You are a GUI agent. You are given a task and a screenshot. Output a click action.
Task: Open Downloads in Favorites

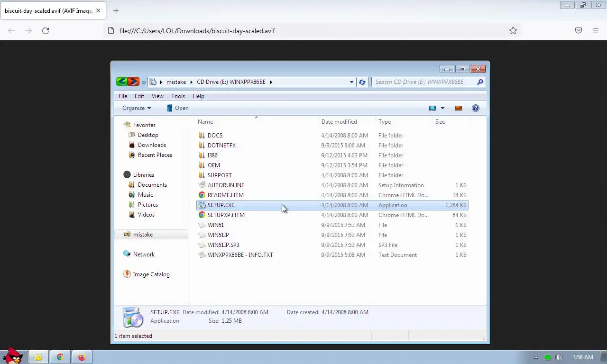pos(152,145)
